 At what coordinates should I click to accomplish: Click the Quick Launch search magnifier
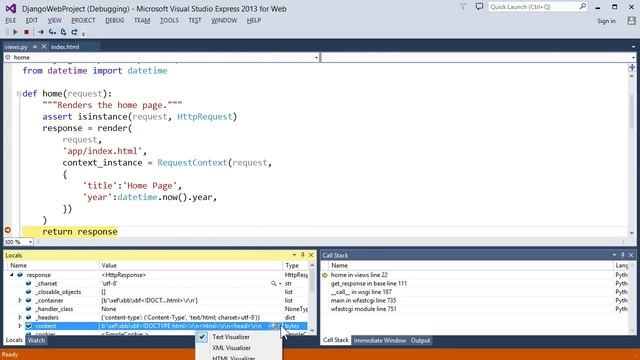[582, 7]
